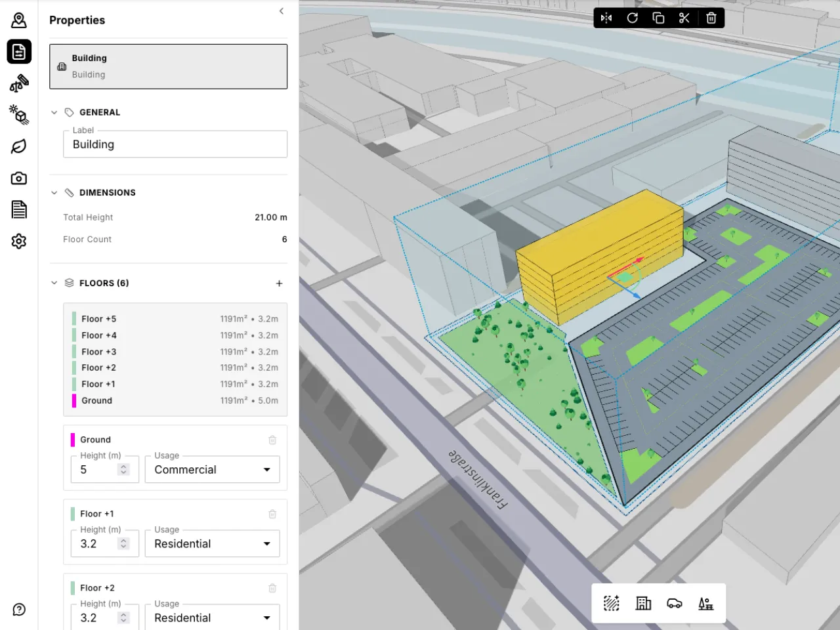This screenshot has width=840, height=630.
Task: Select the Floor +1 row in the list
Action: point(175,385)
